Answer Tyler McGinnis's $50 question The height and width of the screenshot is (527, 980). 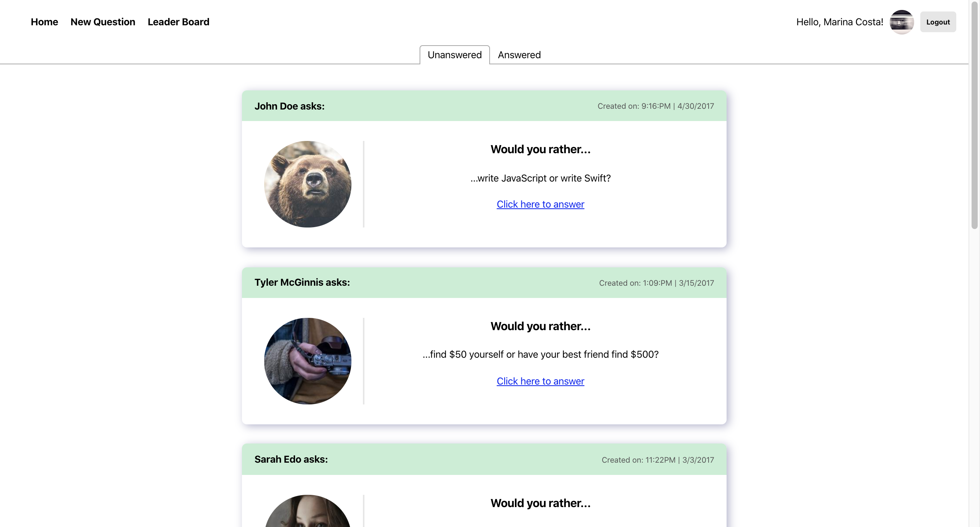540,381
